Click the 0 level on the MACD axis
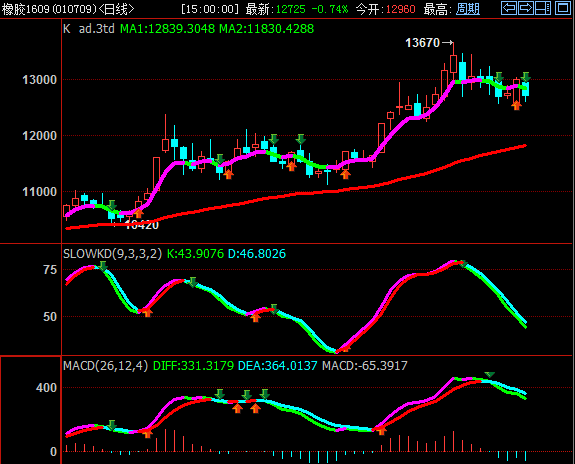Image resolution: width=575 pixels, height=464 pixels. click(x=54, y=452)
